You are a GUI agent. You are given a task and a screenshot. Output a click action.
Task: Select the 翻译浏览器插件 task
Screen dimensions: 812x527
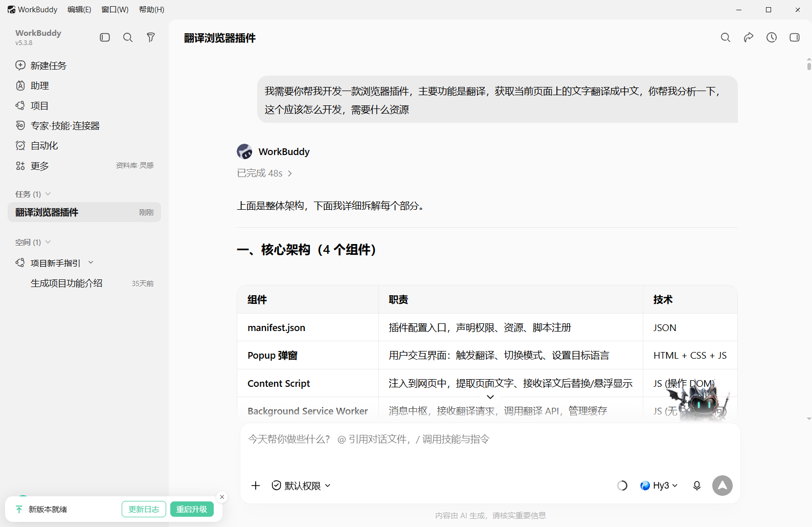[84, 212]
